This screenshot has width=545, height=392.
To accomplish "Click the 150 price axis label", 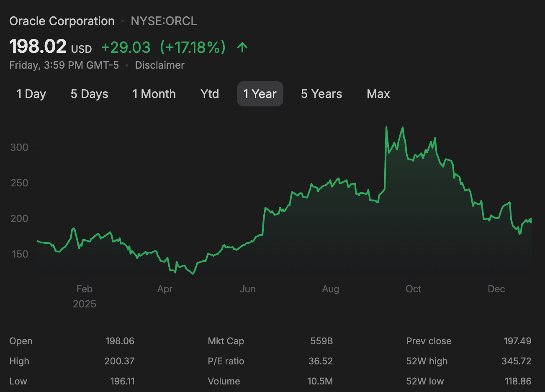I will point(19,254).
